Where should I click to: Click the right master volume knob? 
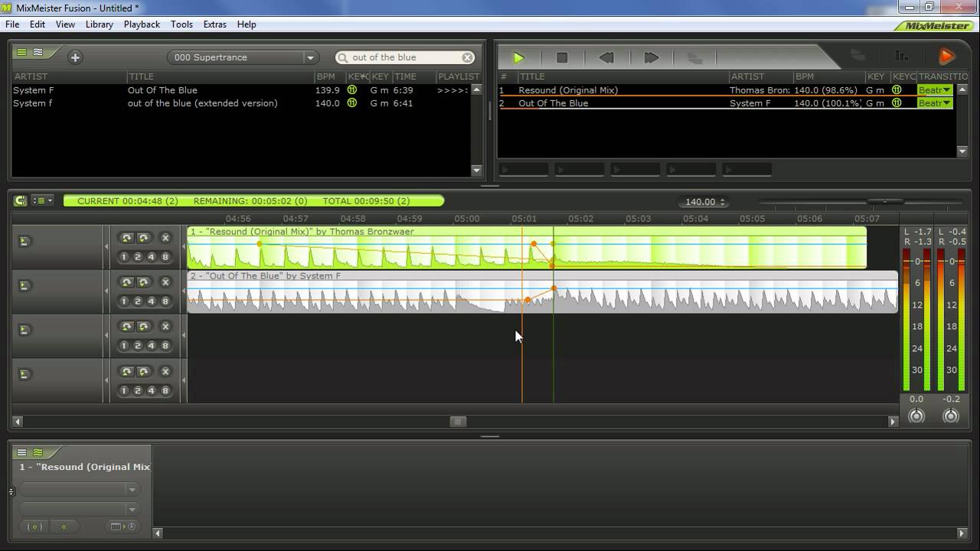click(950, 416)
